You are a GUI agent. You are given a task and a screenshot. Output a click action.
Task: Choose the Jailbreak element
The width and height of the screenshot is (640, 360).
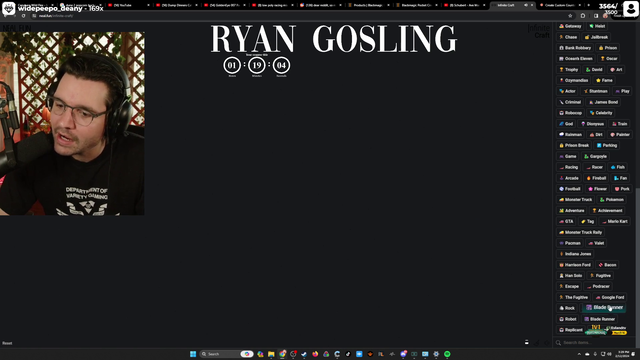[x=596, y=37]
